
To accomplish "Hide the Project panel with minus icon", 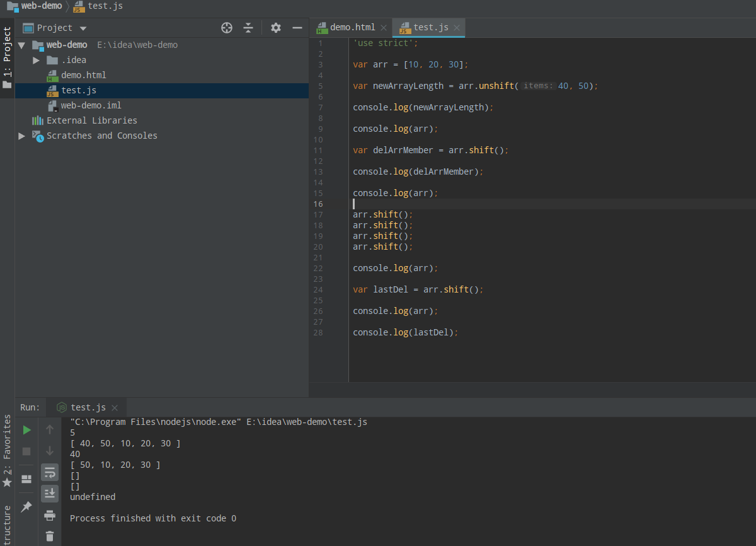I will (297, 28).
